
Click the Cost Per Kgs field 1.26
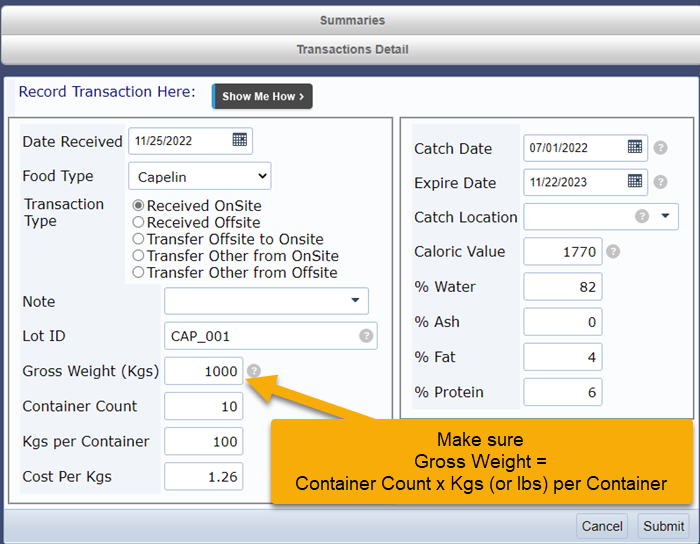point(204,477)
